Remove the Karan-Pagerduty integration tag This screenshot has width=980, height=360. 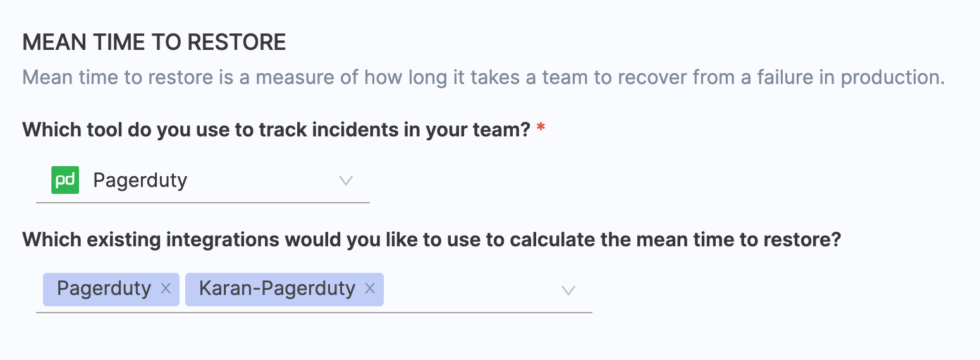coord(370,289)
